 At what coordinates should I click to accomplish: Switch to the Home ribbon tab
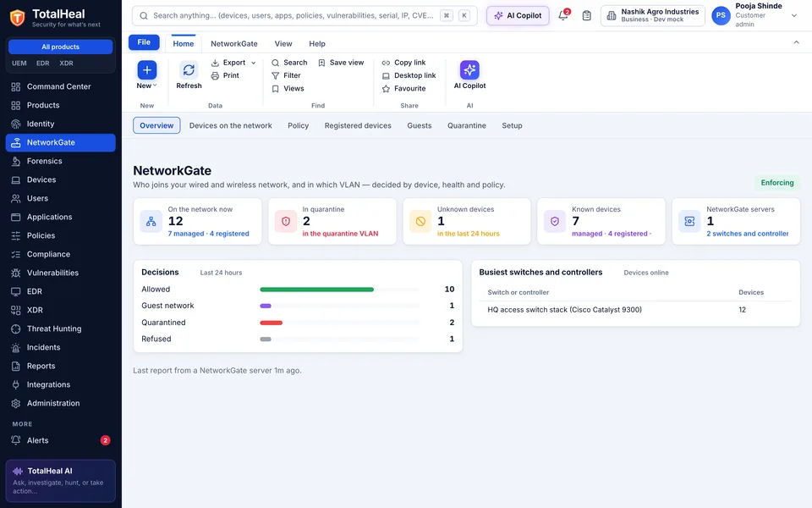tap(184, 44)
